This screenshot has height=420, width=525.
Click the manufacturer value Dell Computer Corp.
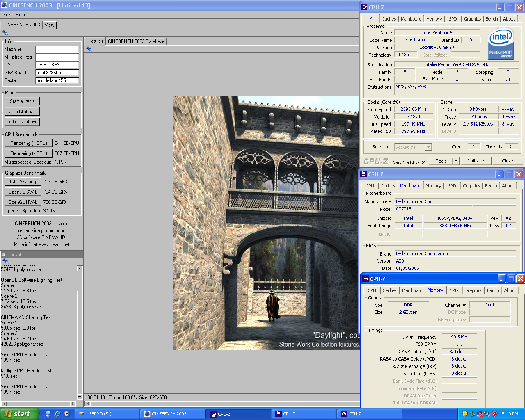click(455, 201)
